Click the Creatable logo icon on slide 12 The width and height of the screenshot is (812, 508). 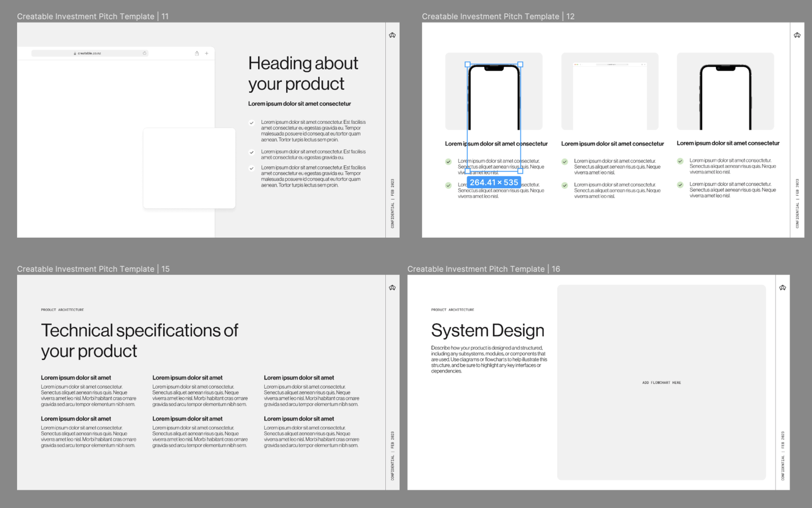pyautogui.click(x=797, y=35)
